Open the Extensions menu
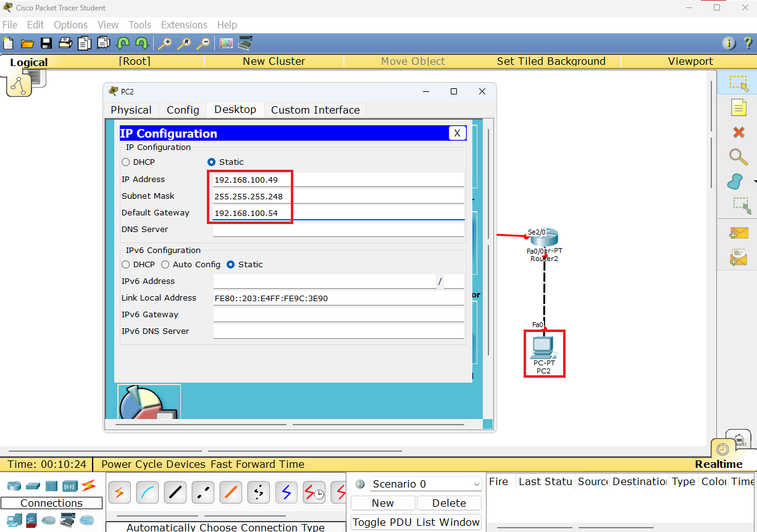The height and width of the screenshot is (532, 757). [184, 25]
